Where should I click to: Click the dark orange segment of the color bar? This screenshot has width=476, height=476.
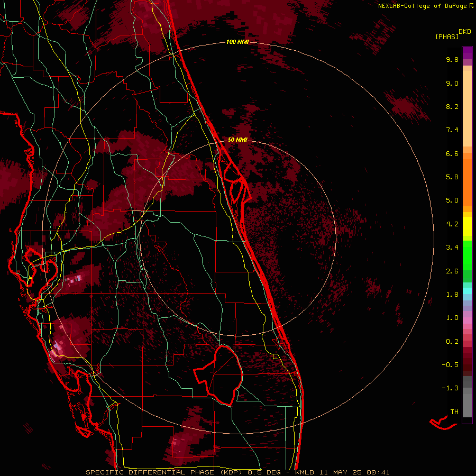467,182
